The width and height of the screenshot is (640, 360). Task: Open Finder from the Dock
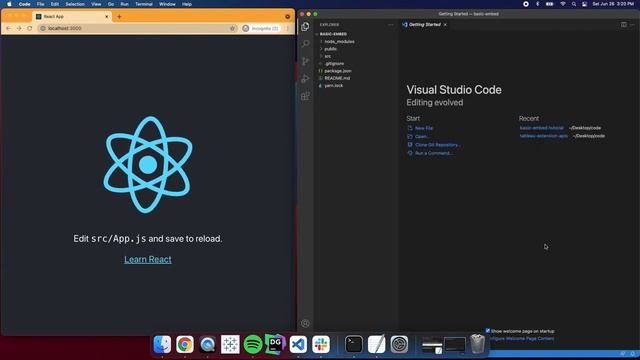(162, 344)
